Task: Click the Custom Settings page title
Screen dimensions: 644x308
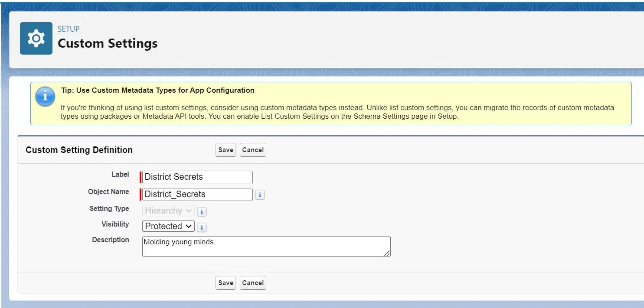Action: point(108,43)
